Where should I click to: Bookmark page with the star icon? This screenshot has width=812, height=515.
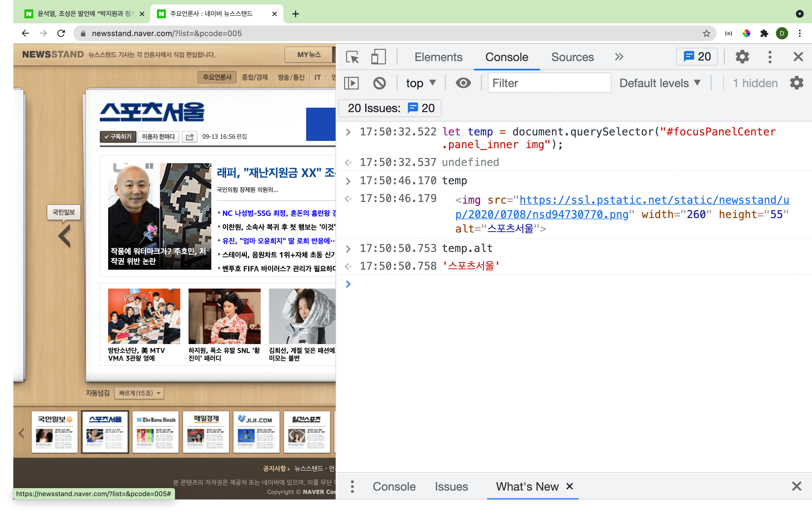point(706,33)
